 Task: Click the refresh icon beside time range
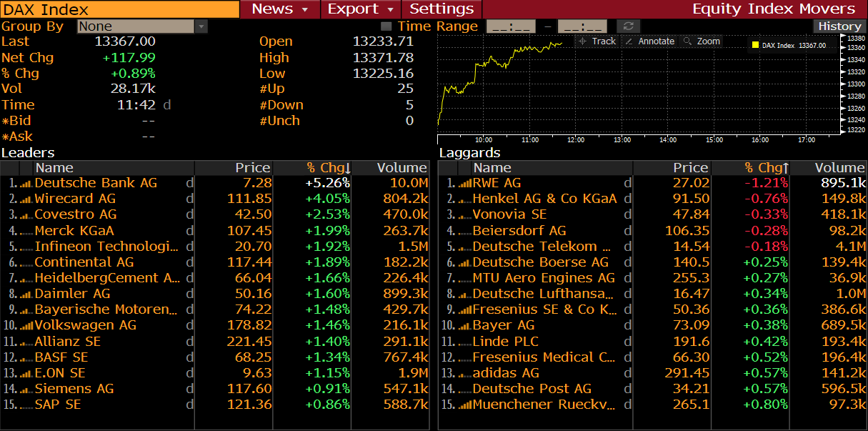tap(629, 26)
